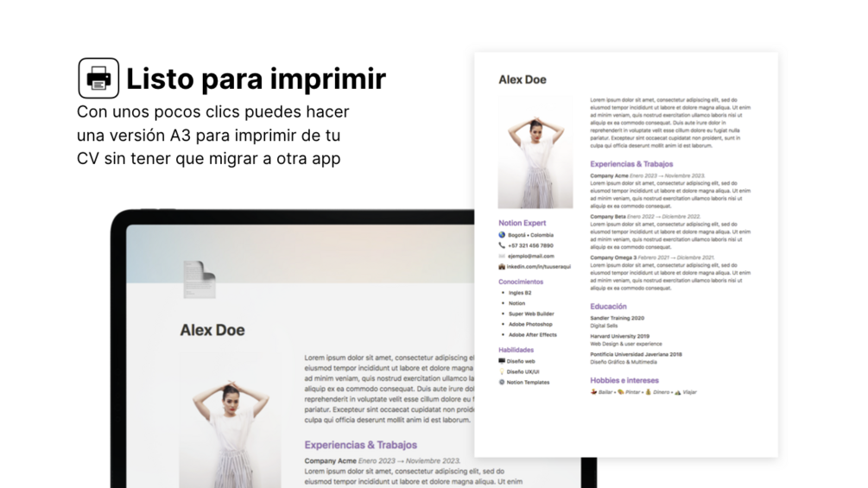Click the 'Diseño Gráfico & Multimedia' subtitle
This screenshot has width=868, height=488.
point(624,362)
